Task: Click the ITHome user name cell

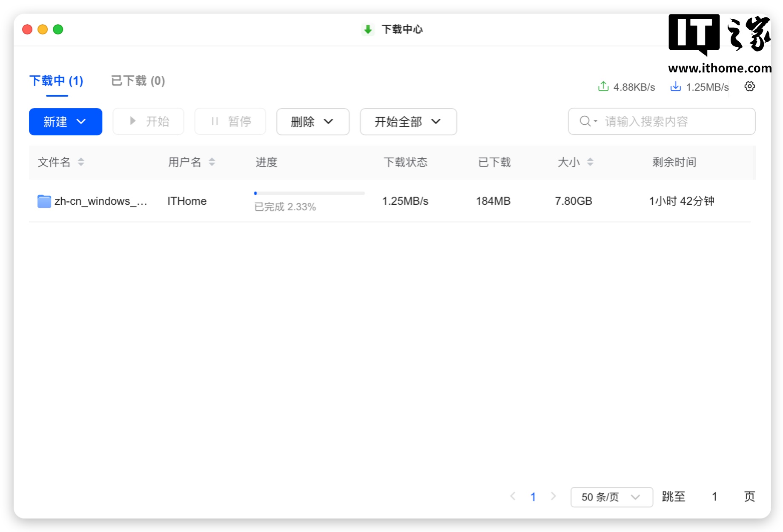Action: click(x=187, y=201)
